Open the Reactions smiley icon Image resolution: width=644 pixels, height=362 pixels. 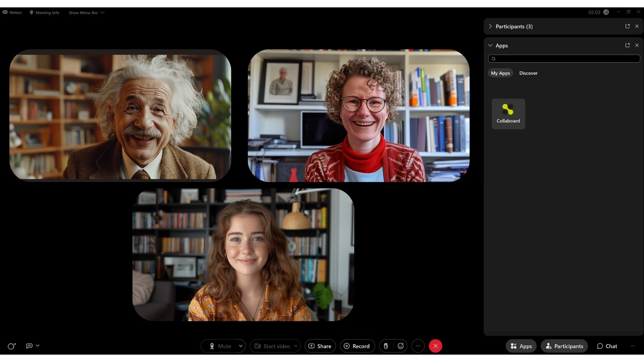401,346
